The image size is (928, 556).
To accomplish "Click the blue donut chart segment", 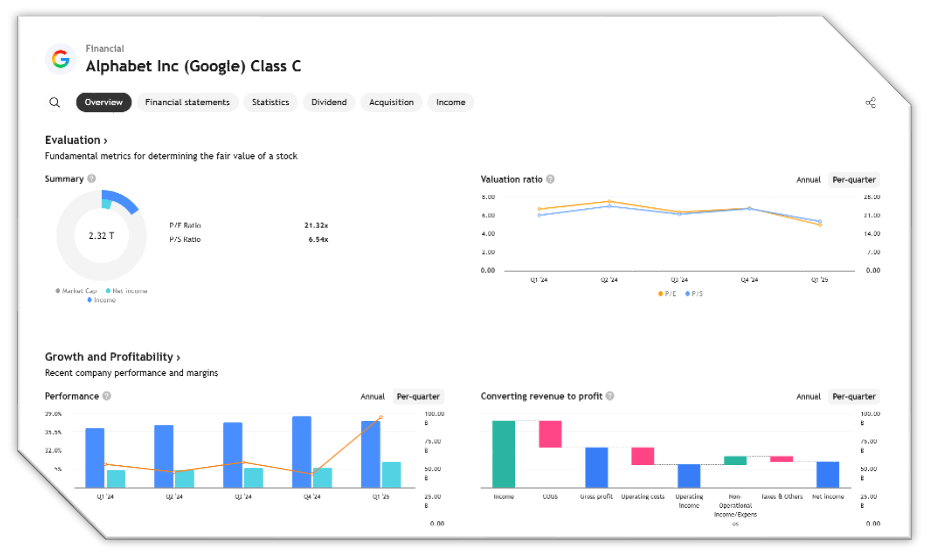I will 123,201.
